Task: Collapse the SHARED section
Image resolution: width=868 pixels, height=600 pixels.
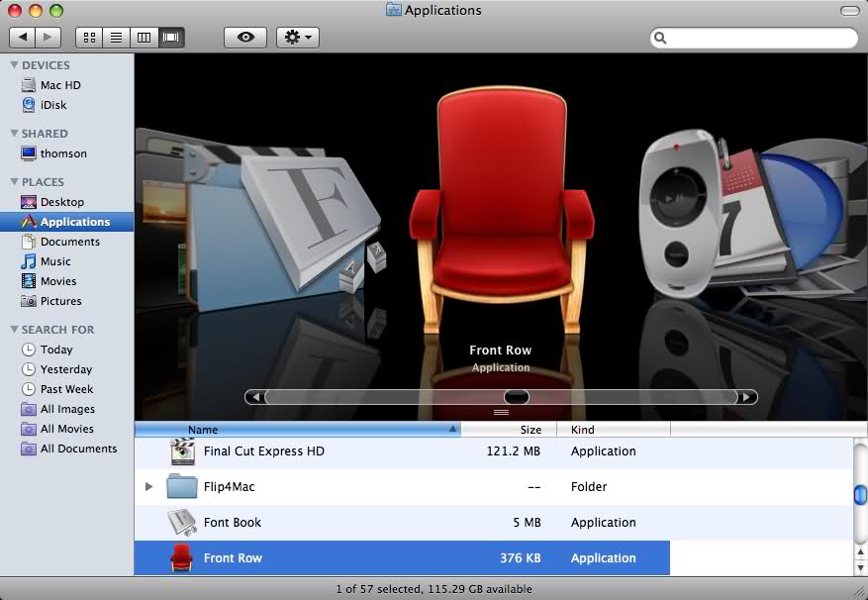Action: pos(15,134)
